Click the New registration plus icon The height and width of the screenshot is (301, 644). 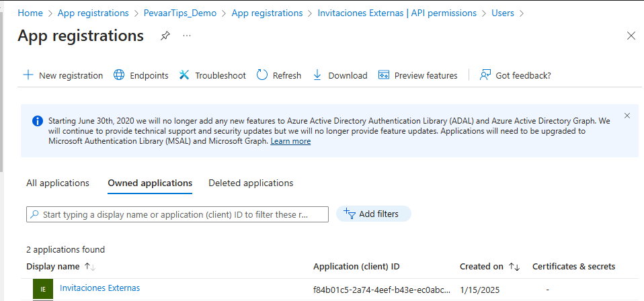click(x=28, y=75)
